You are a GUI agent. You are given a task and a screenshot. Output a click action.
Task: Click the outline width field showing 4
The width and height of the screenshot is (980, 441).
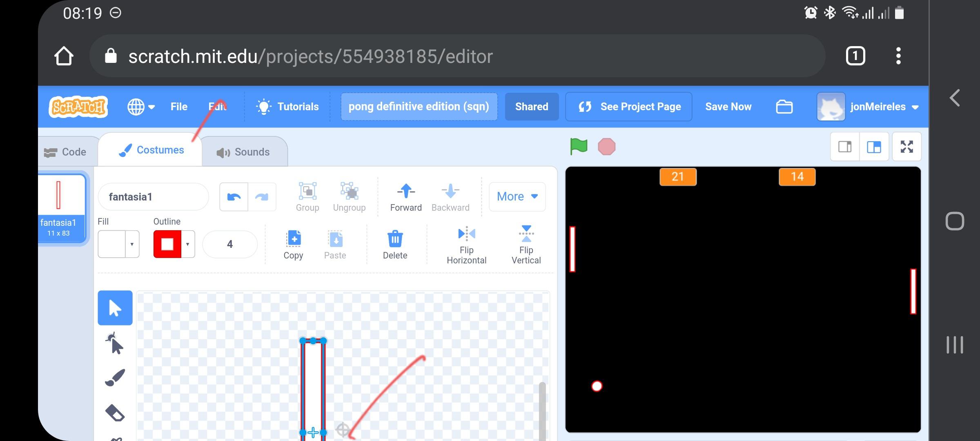(x=230, y=244)
